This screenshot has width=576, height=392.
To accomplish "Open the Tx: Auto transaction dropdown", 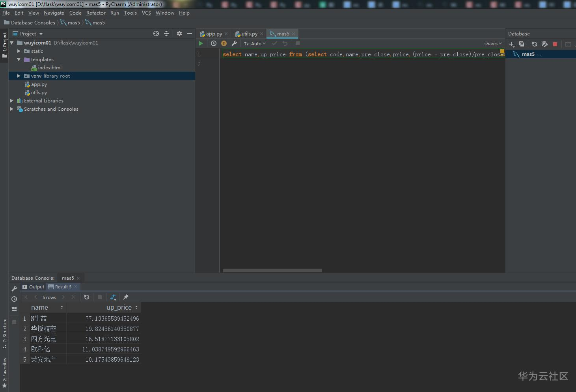I will [x=255, y=44].
